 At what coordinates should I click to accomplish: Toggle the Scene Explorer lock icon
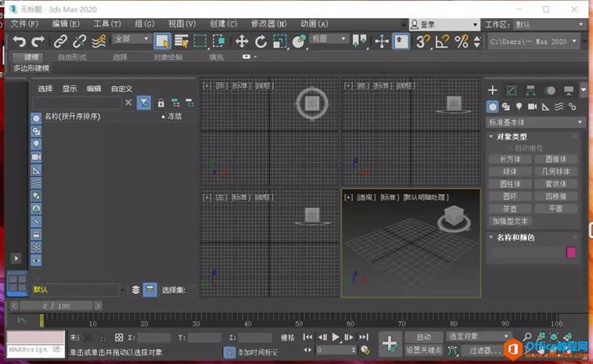tap(161, 103)
